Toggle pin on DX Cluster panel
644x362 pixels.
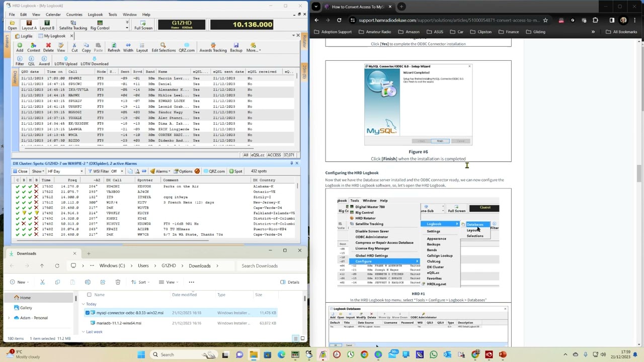pos(291,163)
